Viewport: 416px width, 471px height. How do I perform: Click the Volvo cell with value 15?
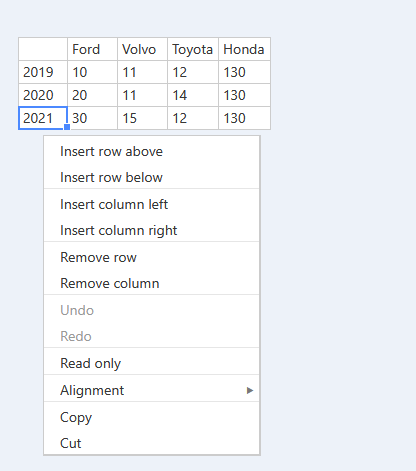tap(142, 118)
